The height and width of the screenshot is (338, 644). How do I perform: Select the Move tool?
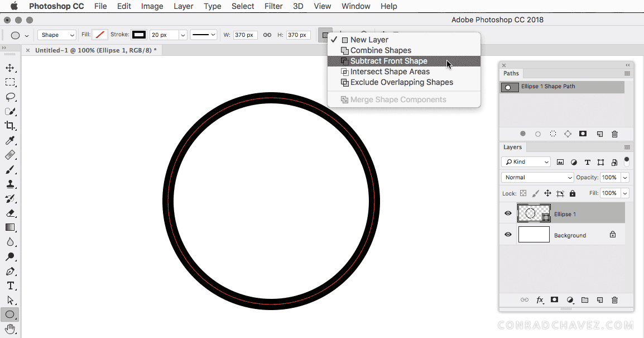(x=10, y=68)
